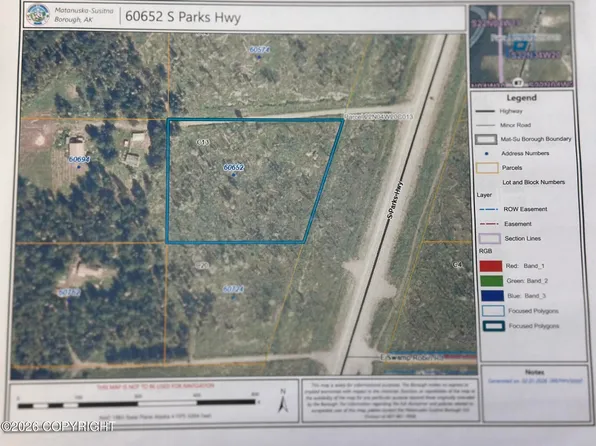Click address number label 60574

[259, 50]
